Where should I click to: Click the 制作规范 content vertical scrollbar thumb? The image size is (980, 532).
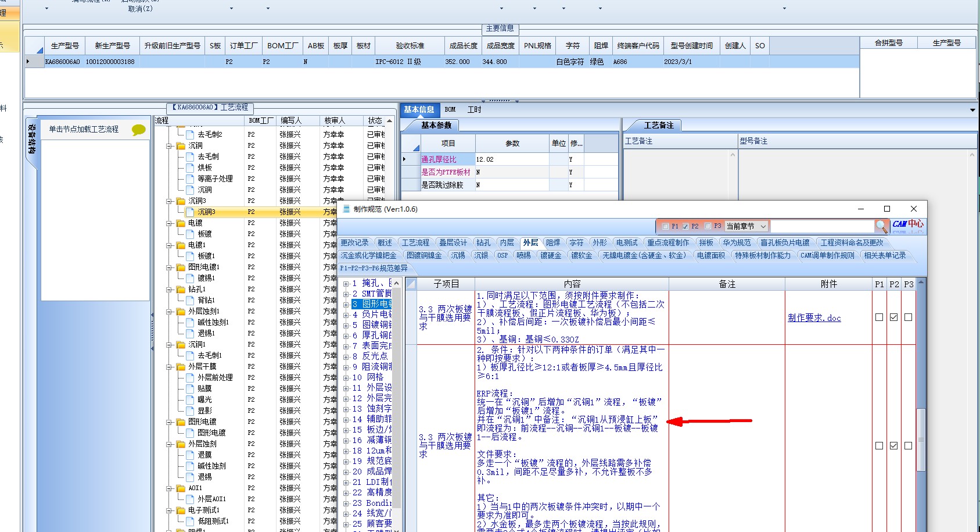point(921,440)
